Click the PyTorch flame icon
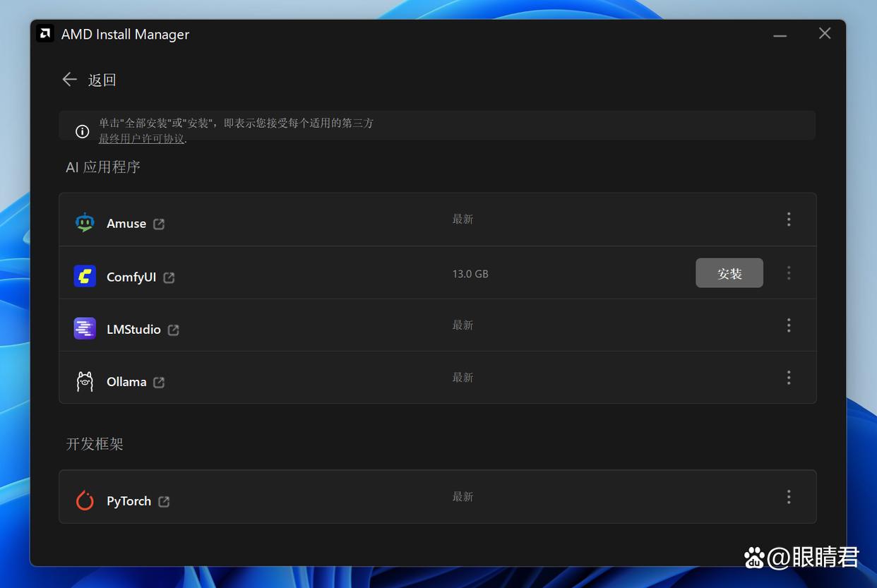Screen dimensions: 877x588 coord(85,500)
